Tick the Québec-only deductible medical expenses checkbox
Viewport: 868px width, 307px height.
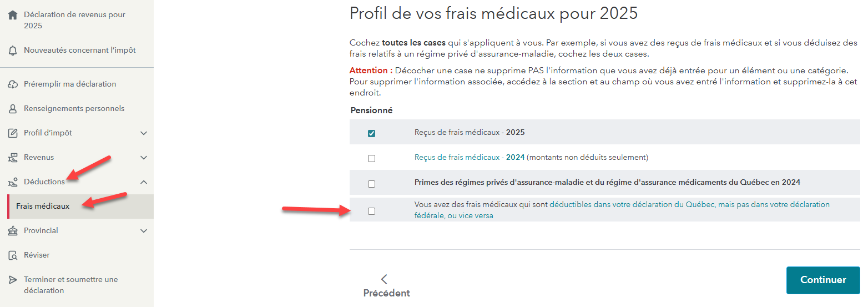pos(371,211)
